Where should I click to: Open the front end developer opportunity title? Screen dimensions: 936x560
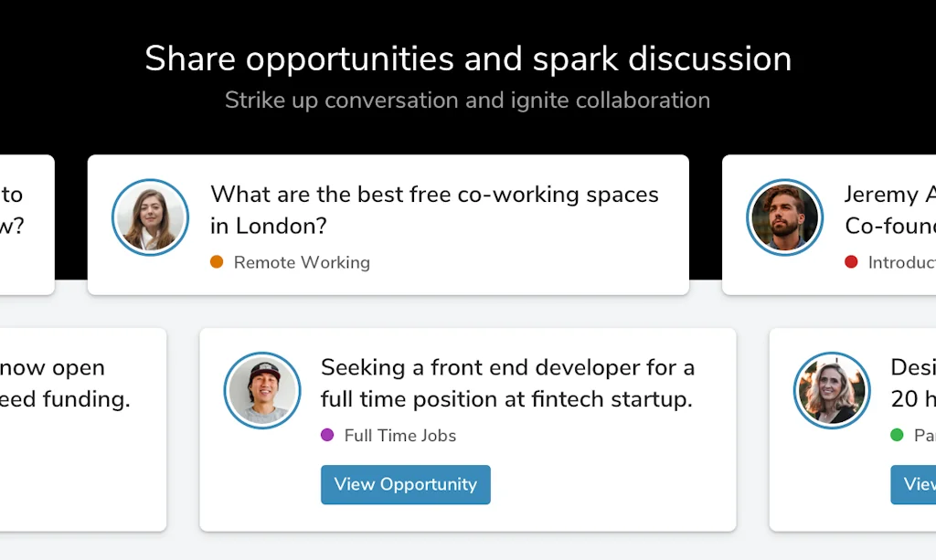click(507, 383)
